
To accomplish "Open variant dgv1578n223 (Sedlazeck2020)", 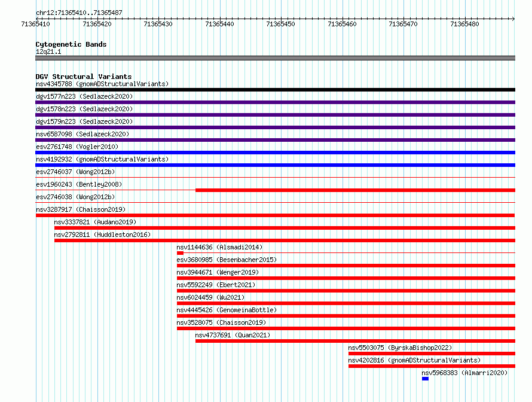I will coord(84,109).
